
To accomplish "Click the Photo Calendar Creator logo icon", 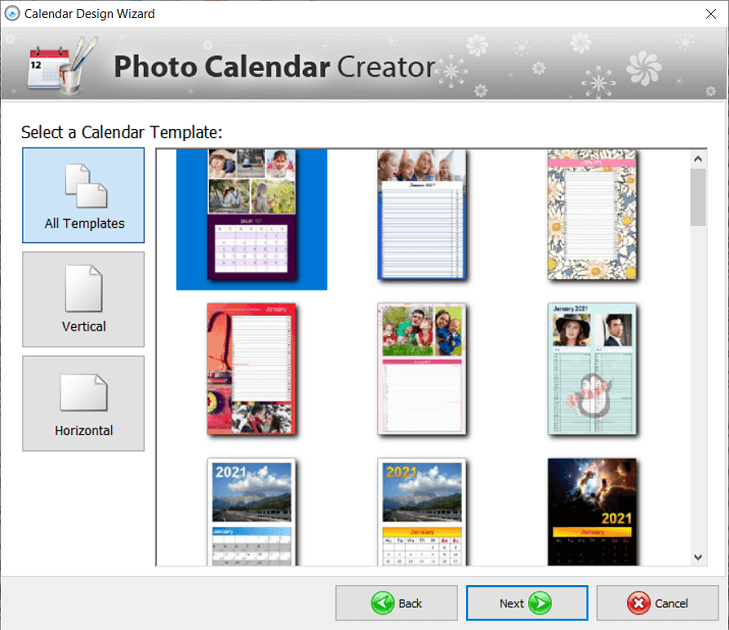I will pos(59,67).
